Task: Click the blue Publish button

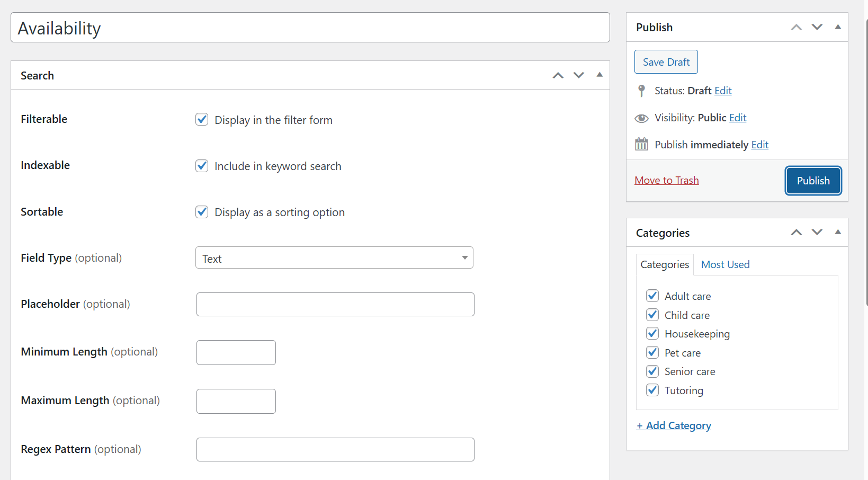Action: [813, 181]
